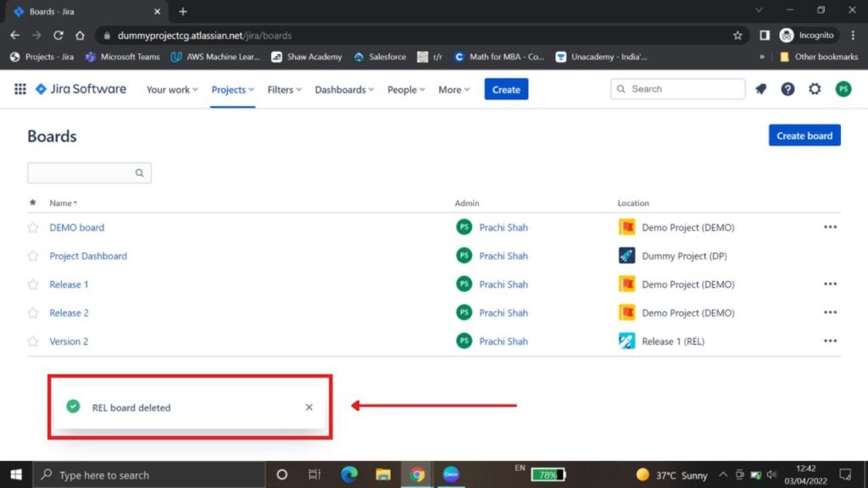Open the More menu in navigation
Viewport: 868px width, 488px height.
(453, 90)
